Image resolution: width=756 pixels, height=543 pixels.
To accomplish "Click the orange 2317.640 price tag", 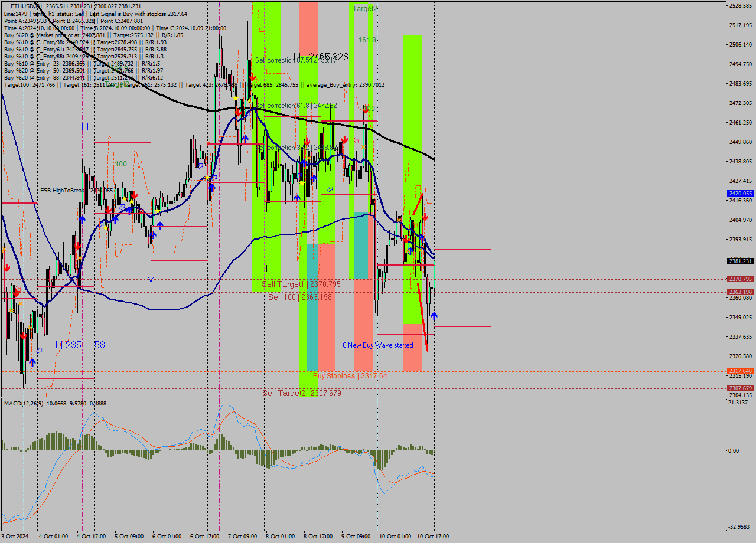I will coord(741,371).
